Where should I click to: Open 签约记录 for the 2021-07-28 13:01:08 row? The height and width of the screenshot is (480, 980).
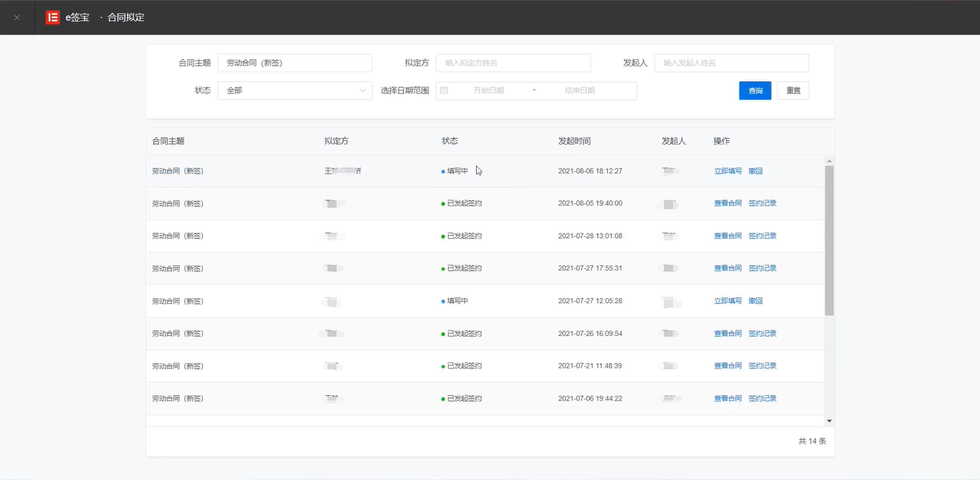coord(762,236)
